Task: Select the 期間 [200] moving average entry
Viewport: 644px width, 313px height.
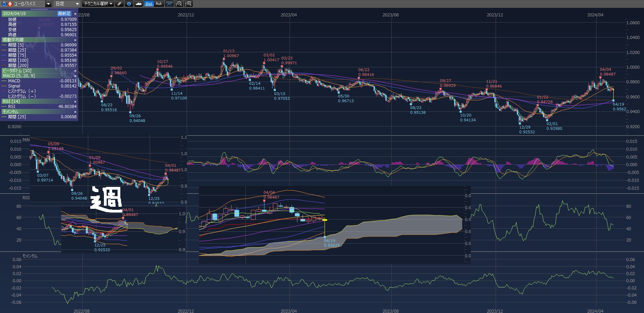Action: tap(18, 66)
